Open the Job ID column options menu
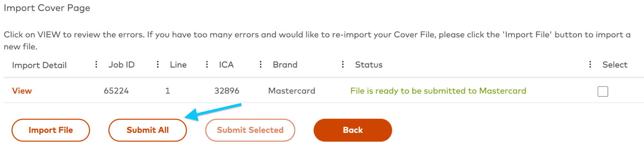 (x=158, y=64)
